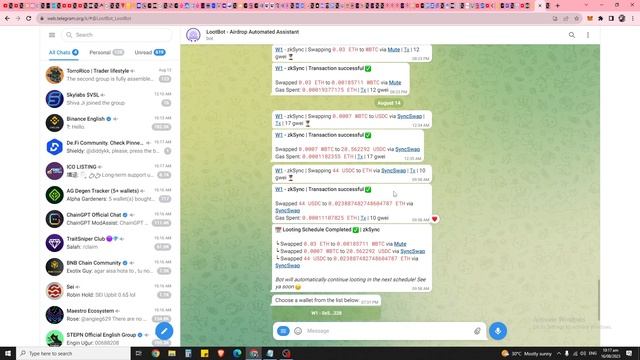Open Task View on the taskbar

pyautogui.click(x=138, y=353)
